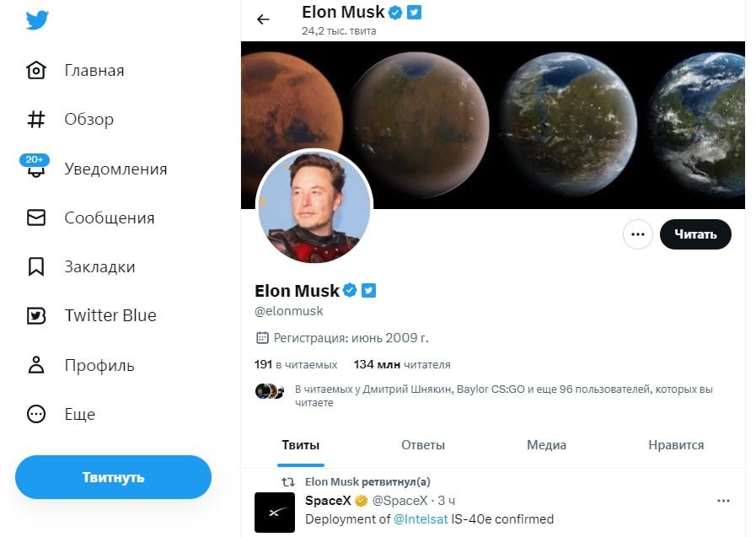Open the Профиль person icon
The height and width of the screenshot is (537, 756).
pos(36,365)
